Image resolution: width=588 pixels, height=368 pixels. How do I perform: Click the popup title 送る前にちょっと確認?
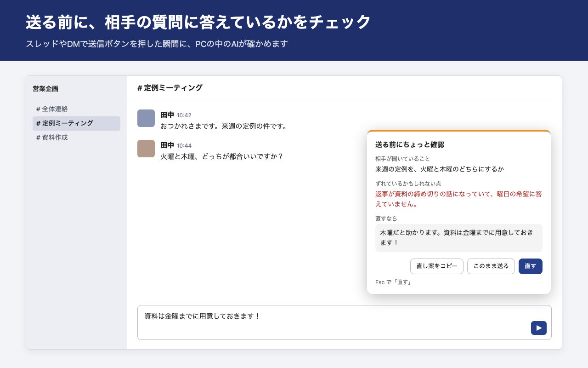[410, 144]
